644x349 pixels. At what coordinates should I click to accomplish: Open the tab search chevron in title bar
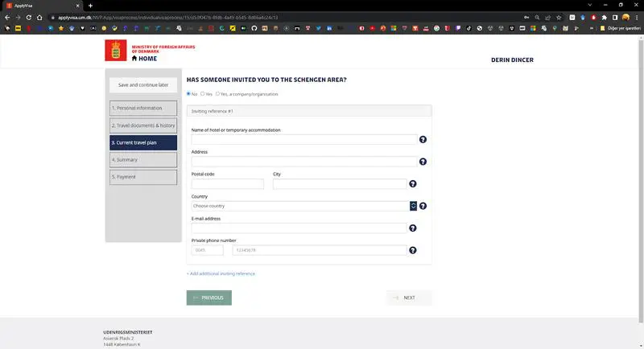click(x=590, y=6)
